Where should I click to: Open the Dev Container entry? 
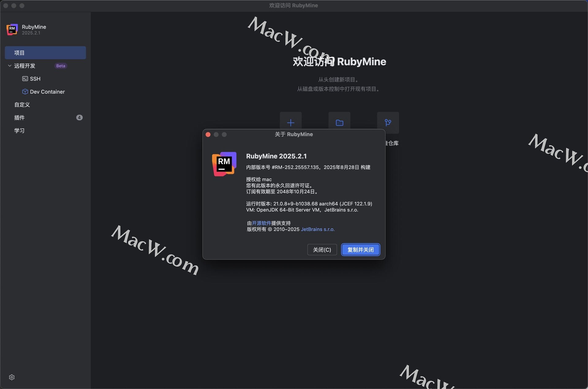click(47, 92)
